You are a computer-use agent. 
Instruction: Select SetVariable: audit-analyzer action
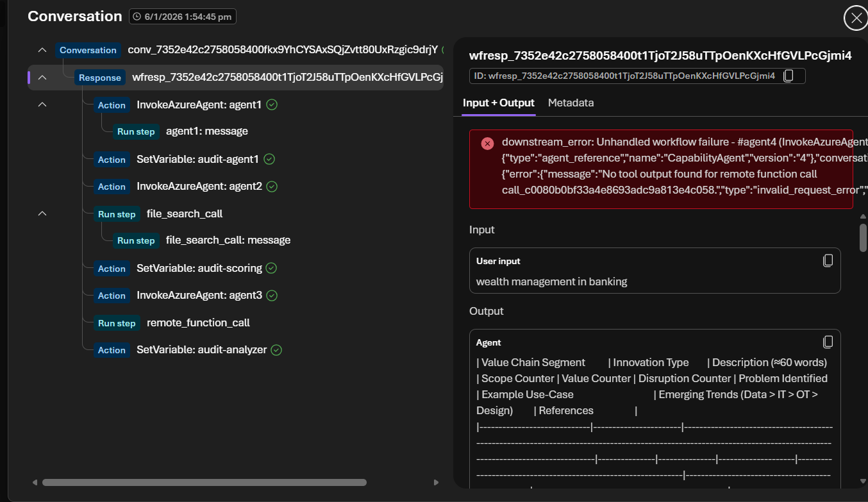click(x=201, y=350)
